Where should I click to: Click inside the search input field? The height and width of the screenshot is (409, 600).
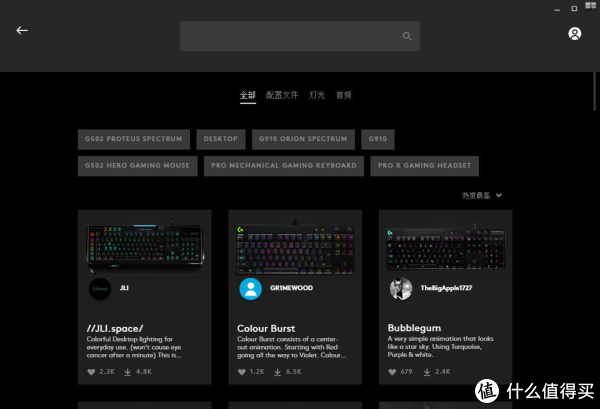click(291, 36)
